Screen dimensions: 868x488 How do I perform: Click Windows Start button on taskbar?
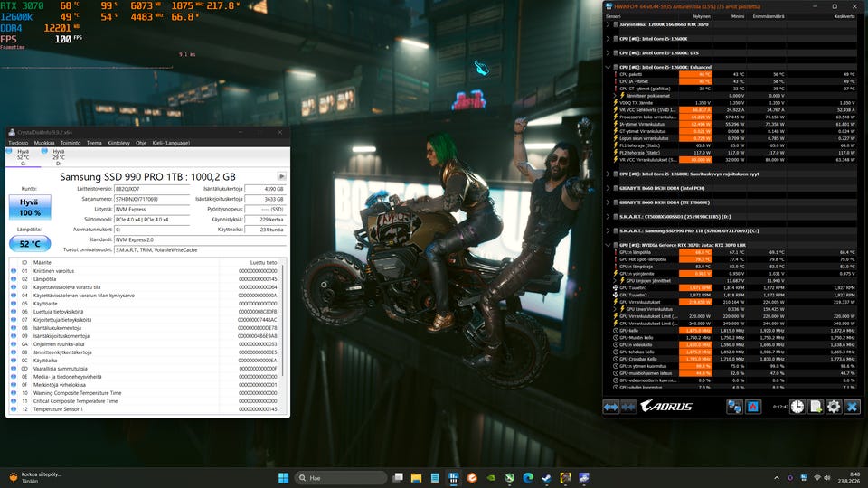283,477
